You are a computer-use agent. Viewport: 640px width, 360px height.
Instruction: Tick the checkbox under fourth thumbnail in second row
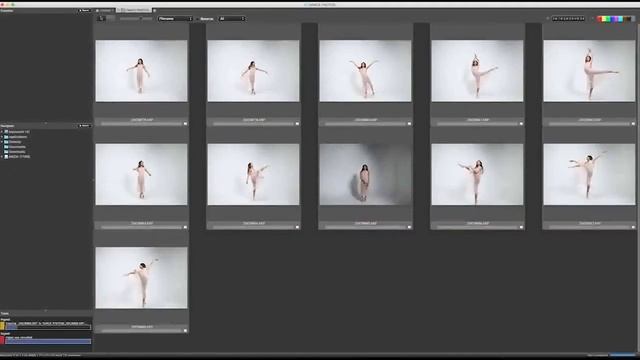521,227
